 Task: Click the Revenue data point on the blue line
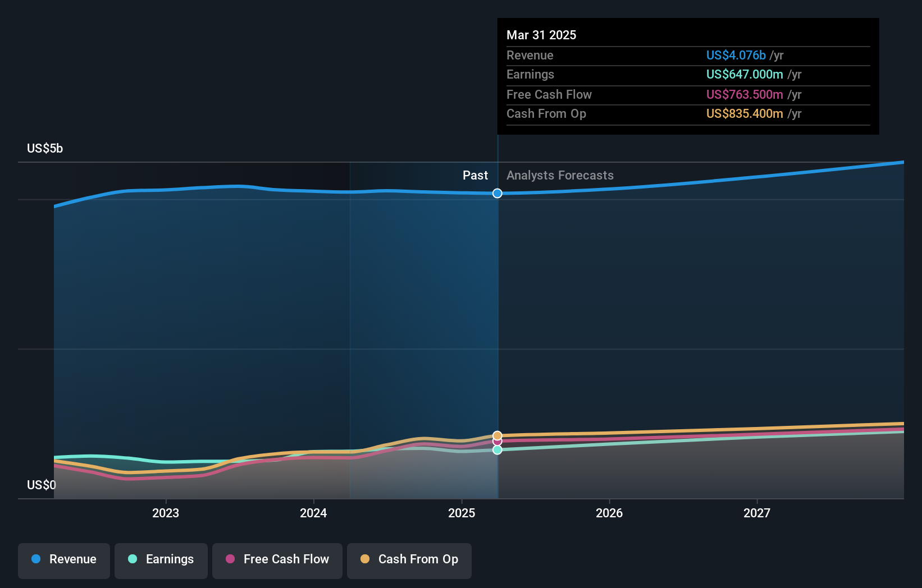tap(497, 194)
